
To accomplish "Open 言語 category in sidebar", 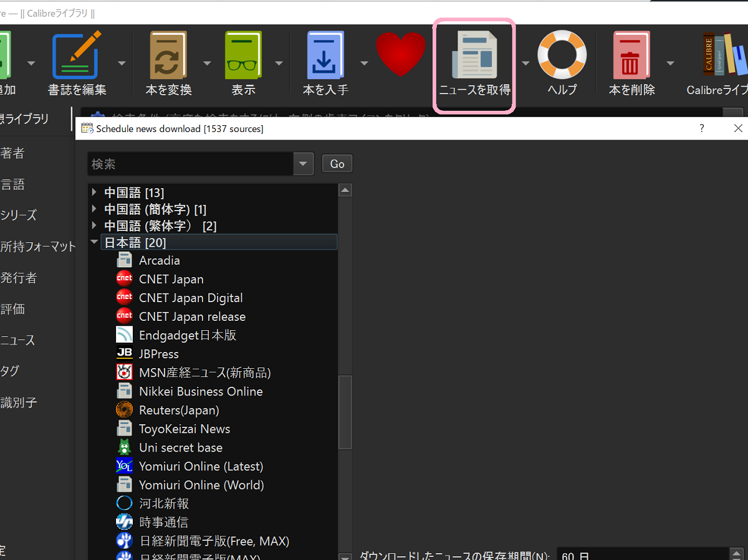I will (12, 184).
